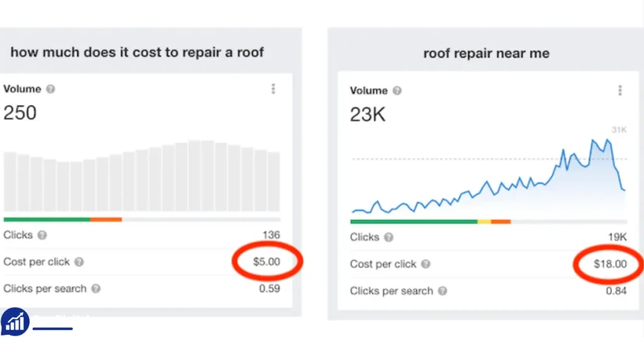Image resolution: width=644 pixels, height=338 pixels.
Task: Click the blue line trend chart
Action: click(489, 177)
